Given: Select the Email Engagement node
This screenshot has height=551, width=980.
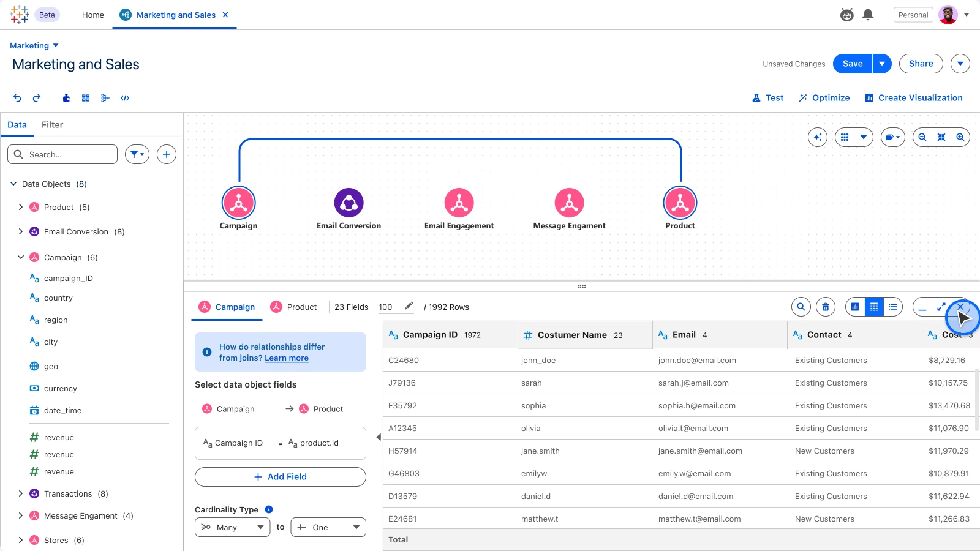Looking at the screenshot, I should point(459,203).
